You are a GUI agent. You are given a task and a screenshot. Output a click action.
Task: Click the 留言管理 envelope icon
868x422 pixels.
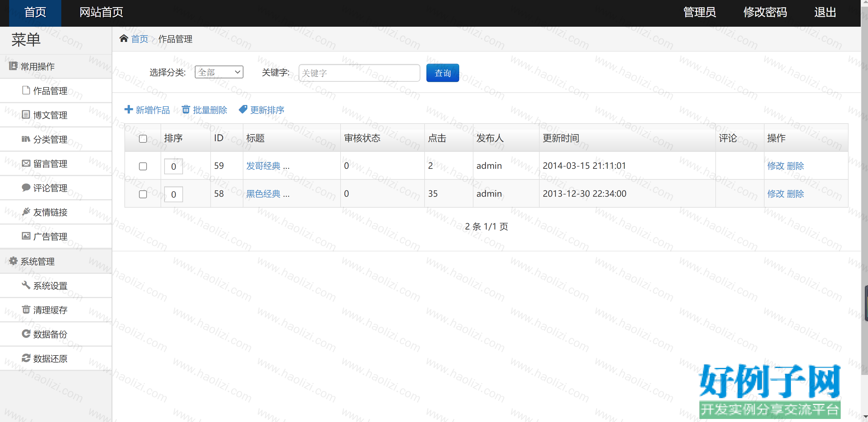(26, 163)
